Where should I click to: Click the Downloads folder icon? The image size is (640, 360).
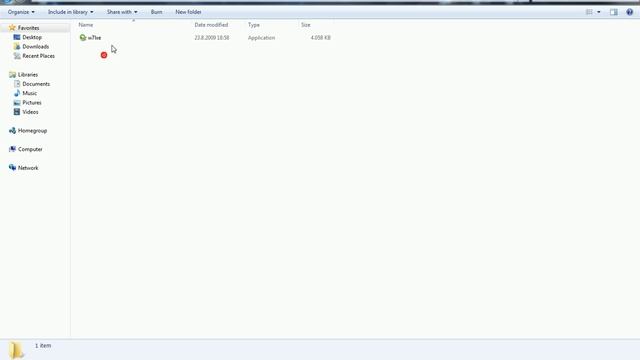17,47
